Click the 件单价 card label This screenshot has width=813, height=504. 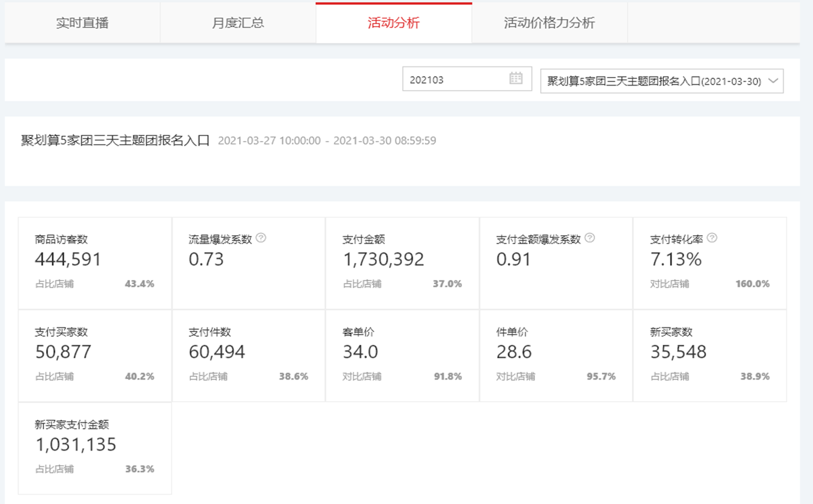coord(512,332)
